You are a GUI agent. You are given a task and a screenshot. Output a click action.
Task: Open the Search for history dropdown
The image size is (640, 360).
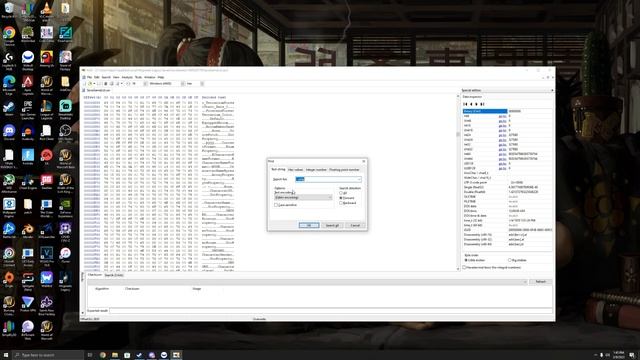click(359, 179)
